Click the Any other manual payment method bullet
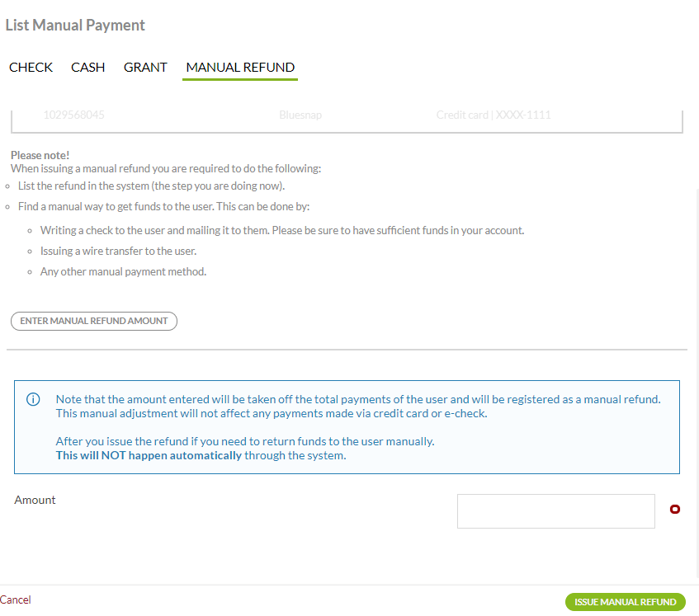 click(x=123, y=271)
